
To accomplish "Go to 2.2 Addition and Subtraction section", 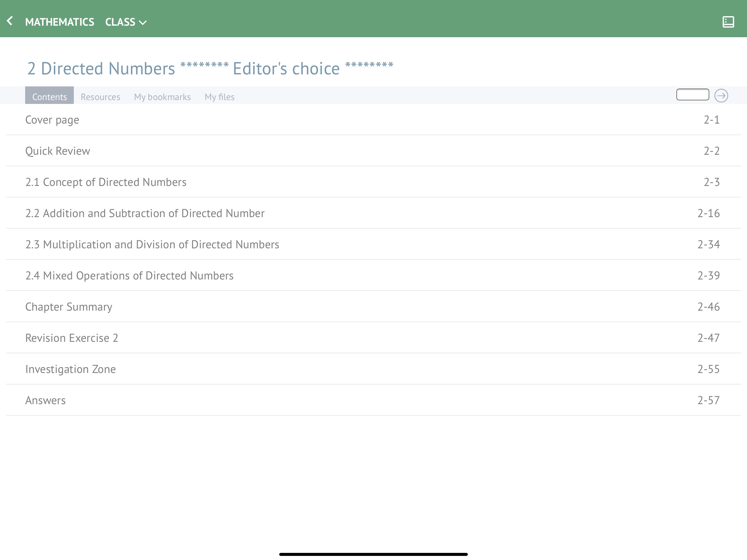I will coord(145,214).
